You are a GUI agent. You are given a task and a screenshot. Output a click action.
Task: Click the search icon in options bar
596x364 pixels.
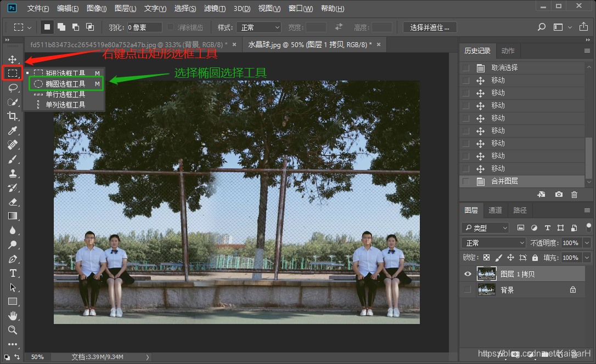tap(542, 27)
